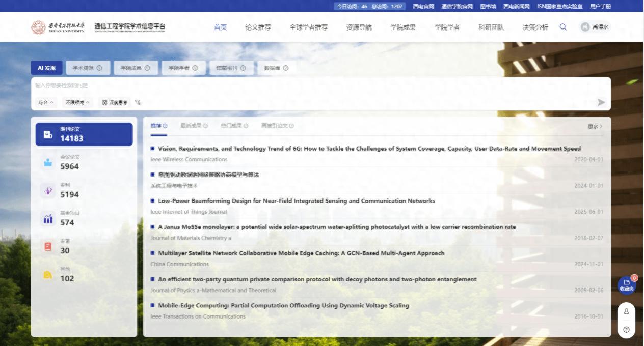Open the 论文推荐 menu item

[259, 27]
